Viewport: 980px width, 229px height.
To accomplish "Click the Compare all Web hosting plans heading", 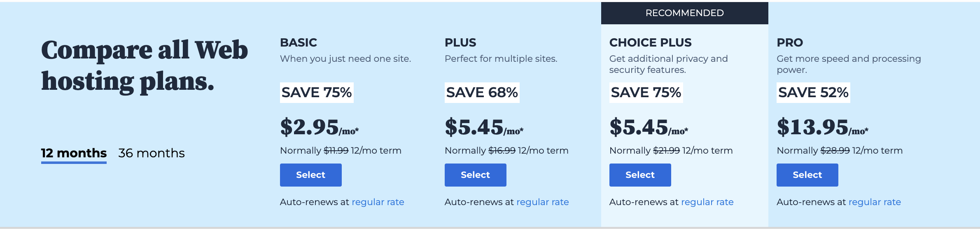I will 144,66.
